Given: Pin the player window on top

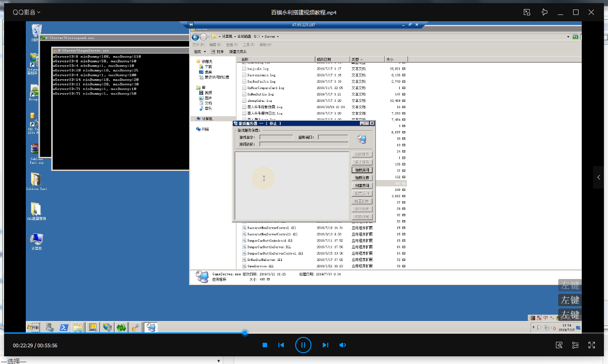Looking at the screenshot, I should 545,12.
